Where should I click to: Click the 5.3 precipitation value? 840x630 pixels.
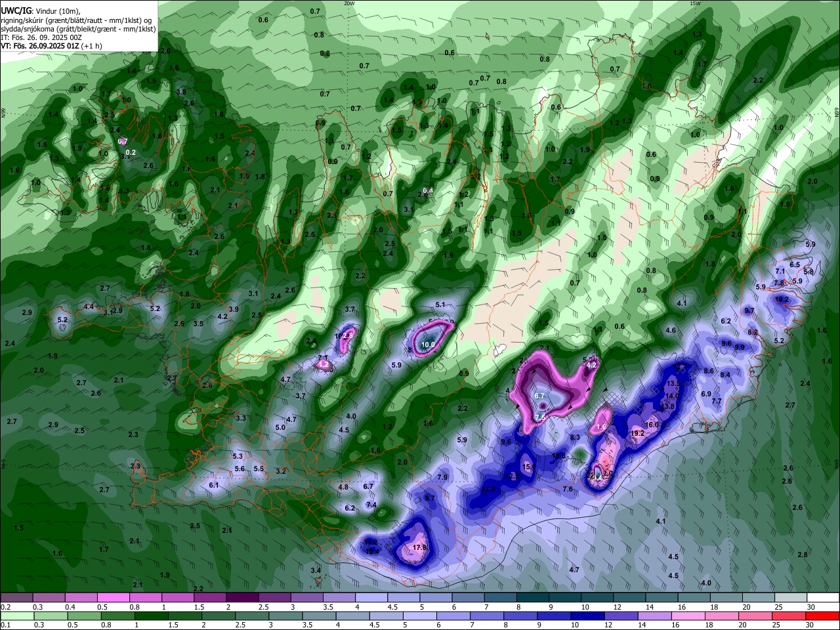238,456
